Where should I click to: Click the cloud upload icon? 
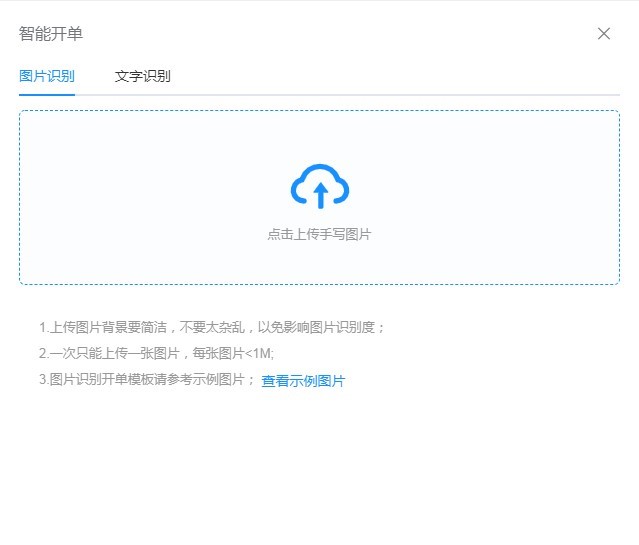pos(319,187)
